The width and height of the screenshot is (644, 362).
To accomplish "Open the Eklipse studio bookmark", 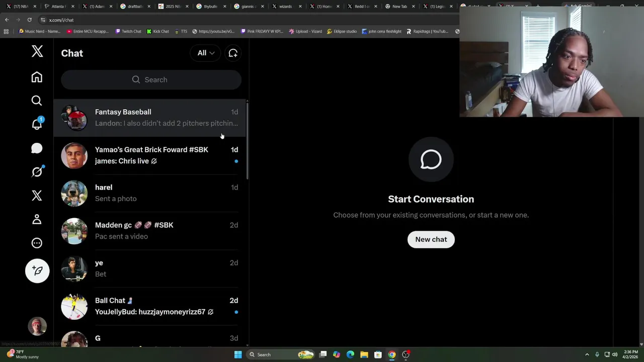I will point(342,31).
